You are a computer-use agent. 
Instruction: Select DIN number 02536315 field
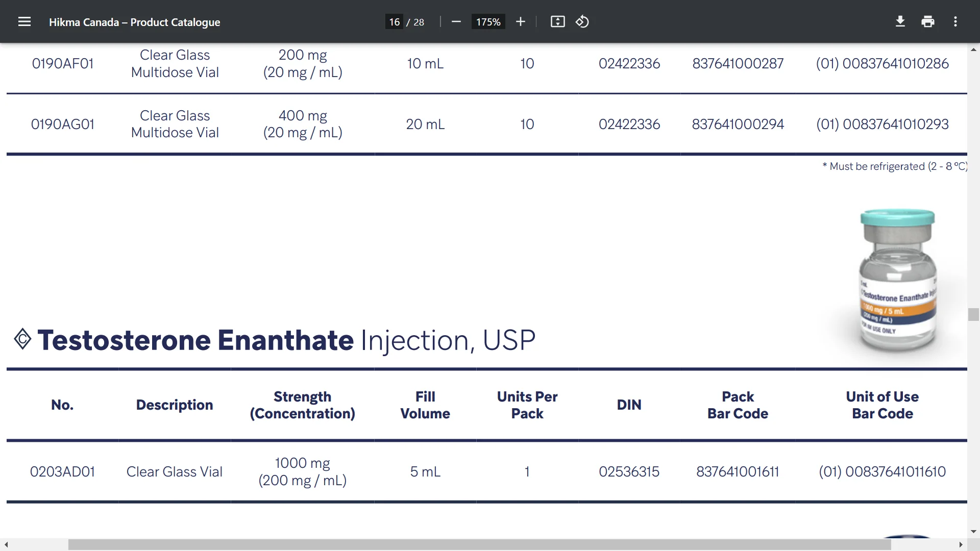click(629, 471)
